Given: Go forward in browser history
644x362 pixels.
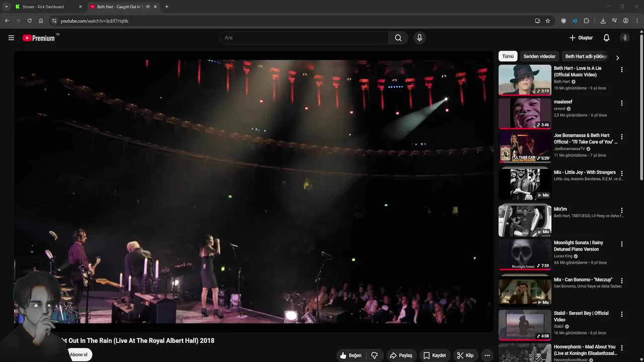Looking at the screenshot, I should pos(18,21).
